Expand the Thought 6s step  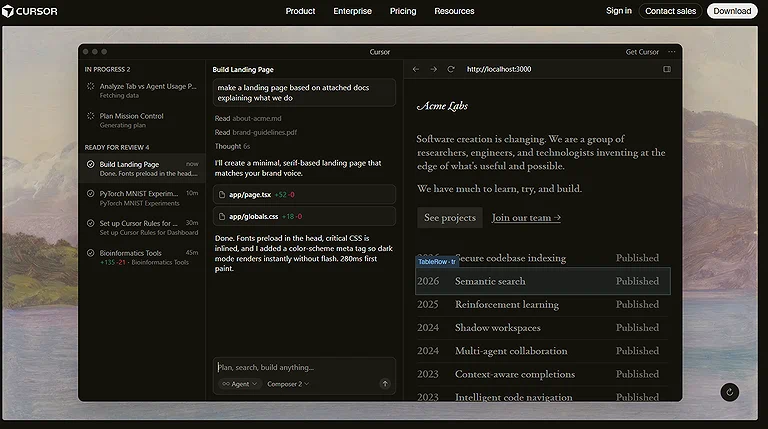click(232, 146)
